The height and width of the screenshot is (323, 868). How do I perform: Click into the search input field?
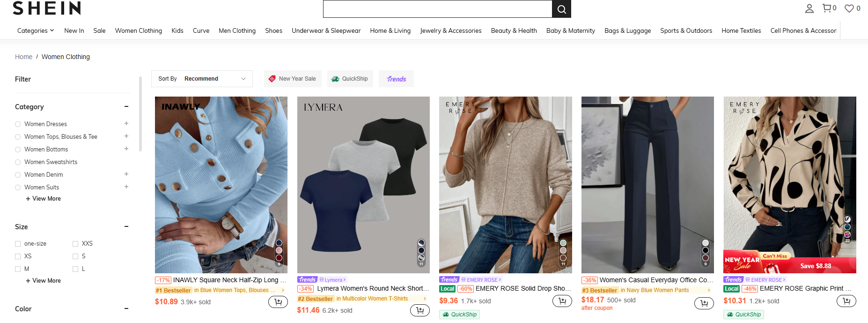coord(438,9)
